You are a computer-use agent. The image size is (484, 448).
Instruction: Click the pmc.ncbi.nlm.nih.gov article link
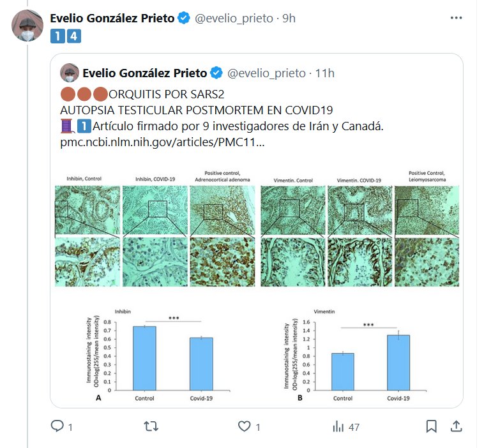(162, 142)
